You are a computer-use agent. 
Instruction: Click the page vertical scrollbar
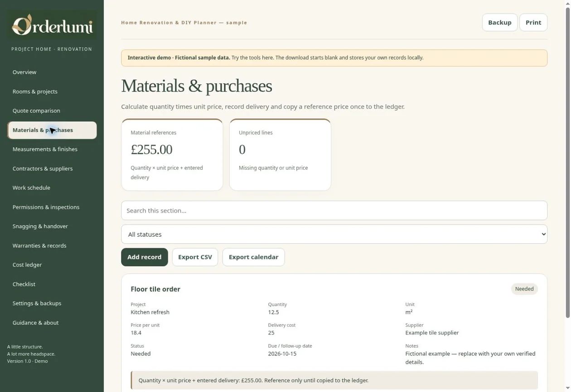(567, 163)
